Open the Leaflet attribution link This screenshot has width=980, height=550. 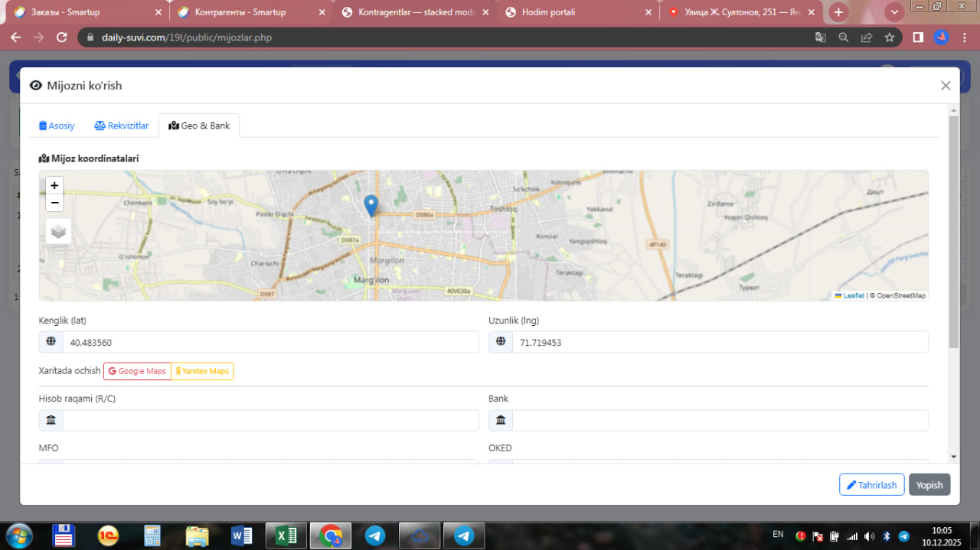pos(853,295)
